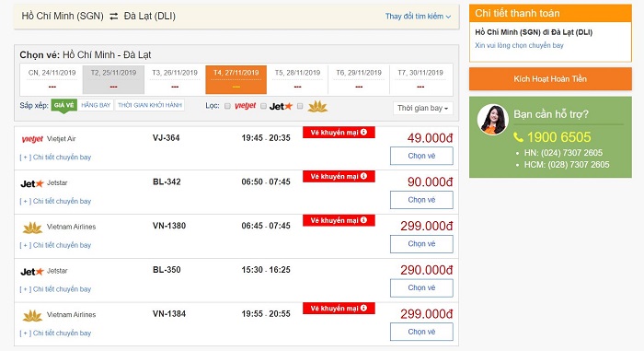Click the phone icon beside 1900 6505

518,137
